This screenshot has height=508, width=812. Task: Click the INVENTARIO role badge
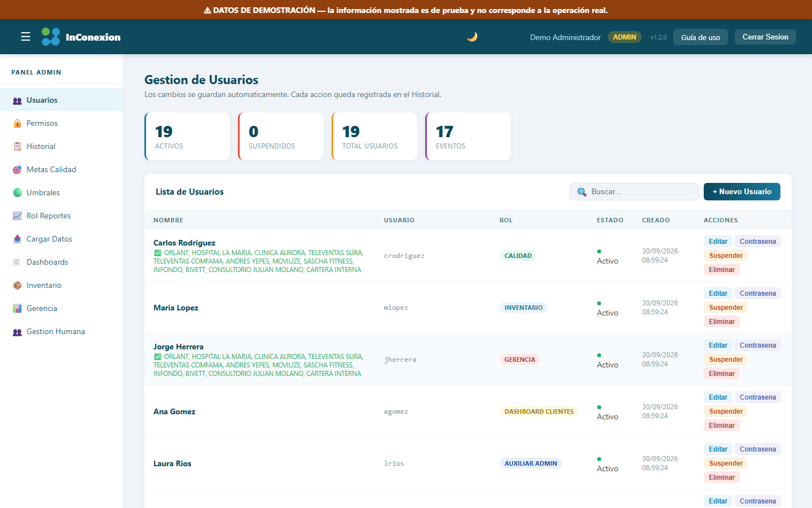click(x=523, y=308)
